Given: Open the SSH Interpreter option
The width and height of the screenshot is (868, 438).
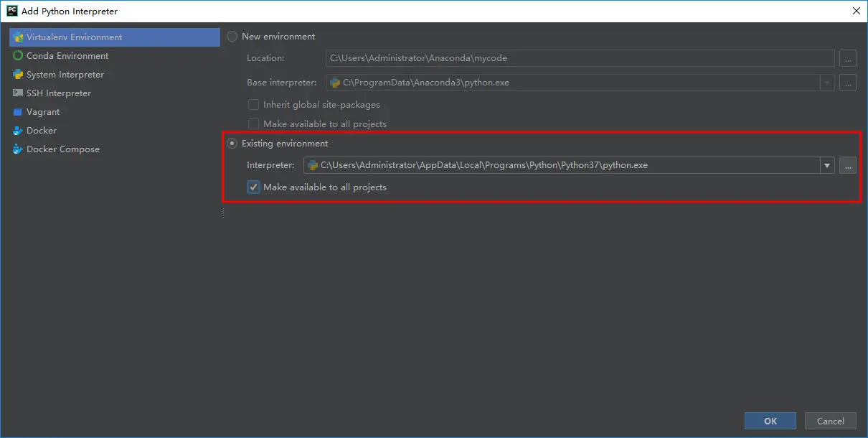Looking at the screenshot, I should point(115,93).
